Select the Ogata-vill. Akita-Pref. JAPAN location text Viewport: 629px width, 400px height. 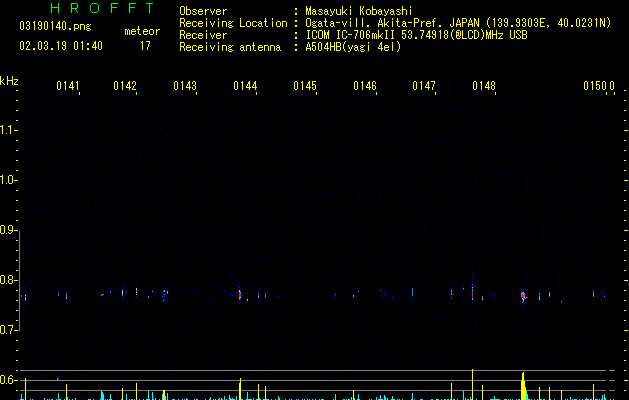pyautogui.click(x=458, y=23)
